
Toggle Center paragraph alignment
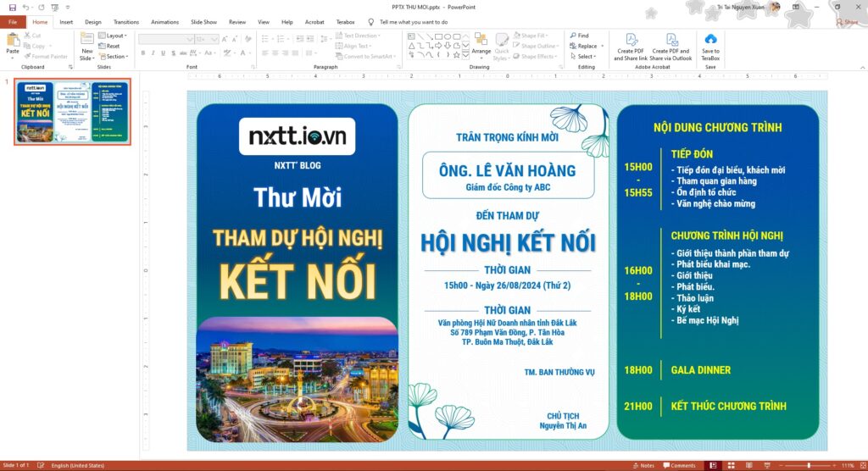click(275, 53)
